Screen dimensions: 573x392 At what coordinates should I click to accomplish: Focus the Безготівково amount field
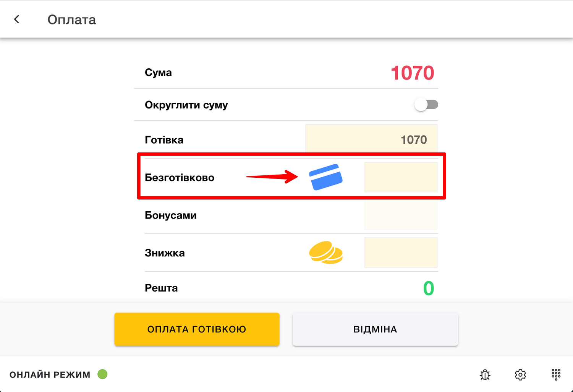pyautogui.click(x=401, y=177)
